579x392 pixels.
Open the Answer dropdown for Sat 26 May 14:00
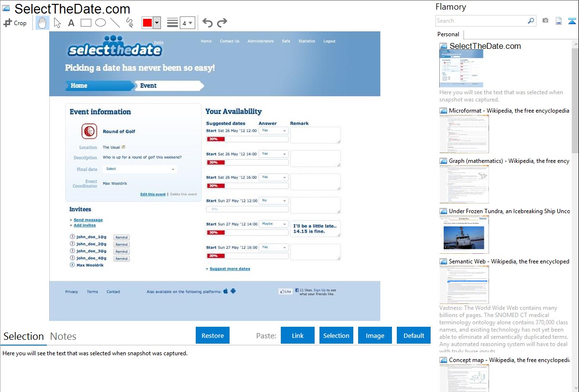[274, 154]
